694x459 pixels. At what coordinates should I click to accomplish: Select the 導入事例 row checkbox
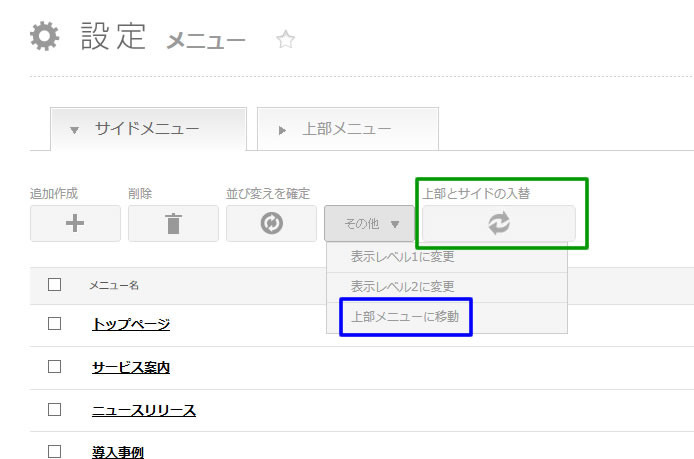click(55, 452)
